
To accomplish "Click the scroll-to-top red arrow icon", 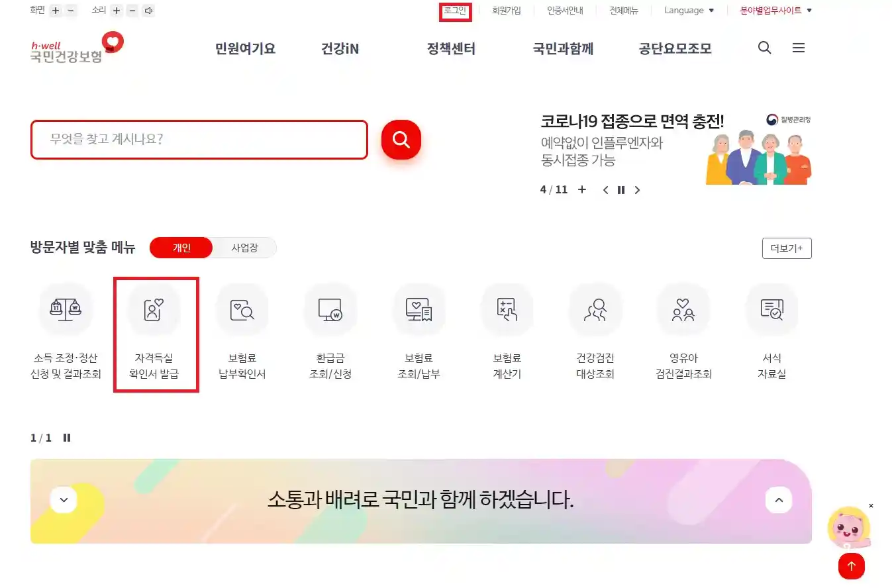I will tap(851, 566).
